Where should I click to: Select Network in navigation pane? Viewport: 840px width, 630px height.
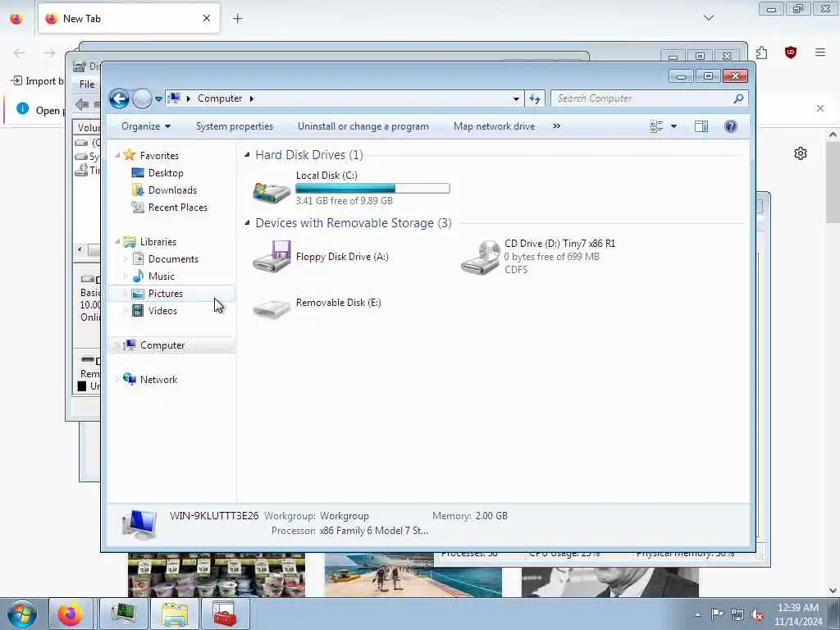point(158,380)
